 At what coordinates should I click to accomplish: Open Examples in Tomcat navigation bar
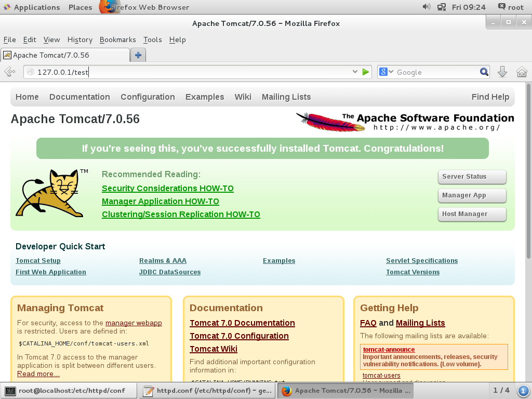click(x=205, y=97)
